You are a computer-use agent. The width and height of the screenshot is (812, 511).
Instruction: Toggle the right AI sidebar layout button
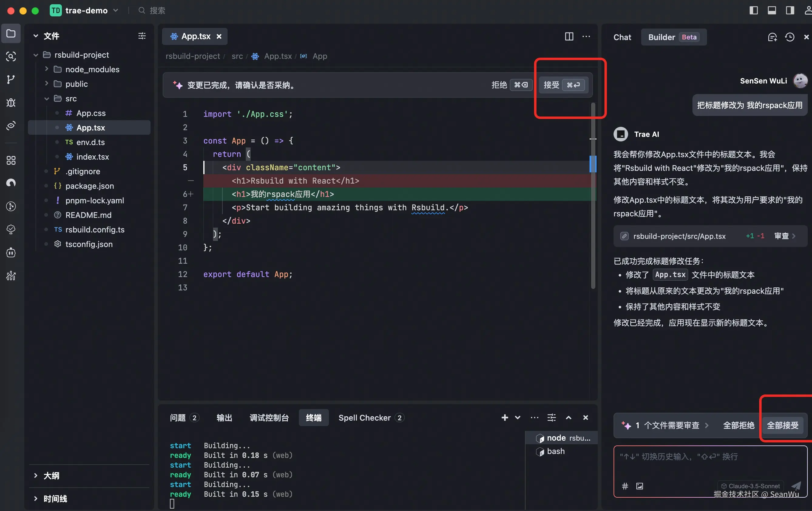pos(790,10)
